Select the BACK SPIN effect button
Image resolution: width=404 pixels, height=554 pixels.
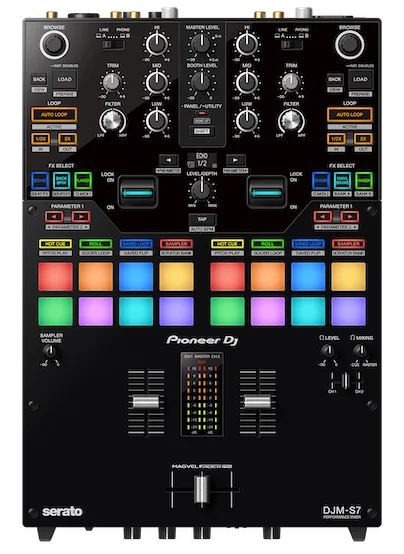(x=62, y=181)
